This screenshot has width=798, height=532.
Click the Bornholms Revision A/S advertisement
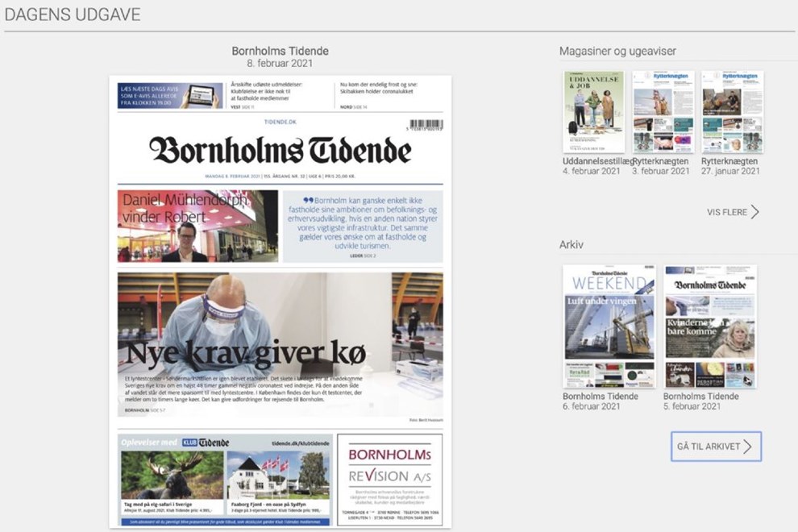pos(389,480)
